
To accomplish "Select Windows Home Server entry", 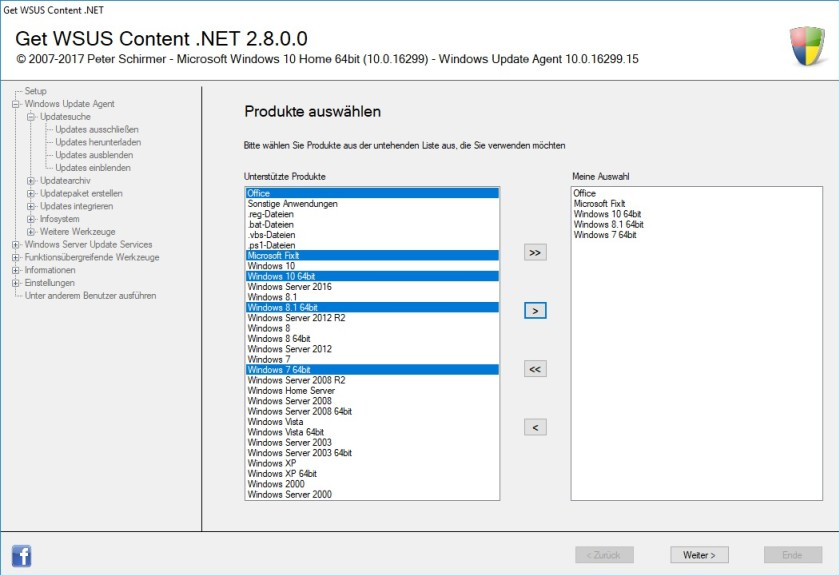I will point(372,390).
